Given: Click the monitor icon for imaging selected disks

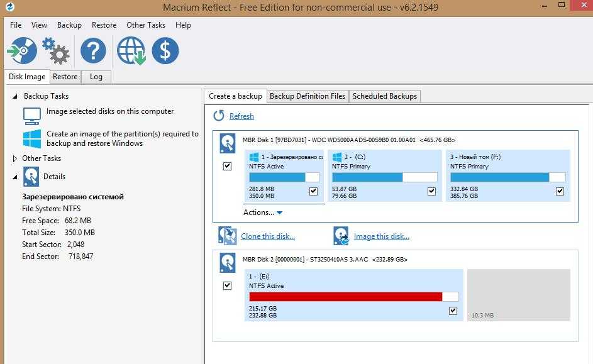Looking at the screenshot, I should pos(32,115).
